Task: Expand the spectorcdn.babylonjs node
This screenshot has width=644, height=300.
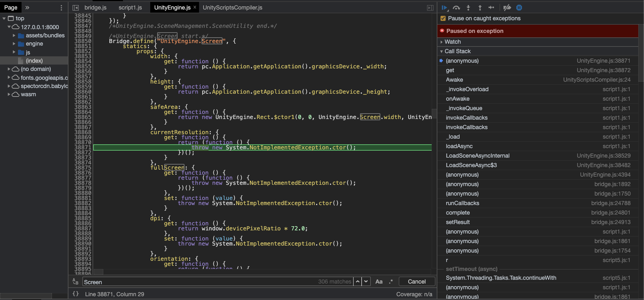Action: point(9,86)
